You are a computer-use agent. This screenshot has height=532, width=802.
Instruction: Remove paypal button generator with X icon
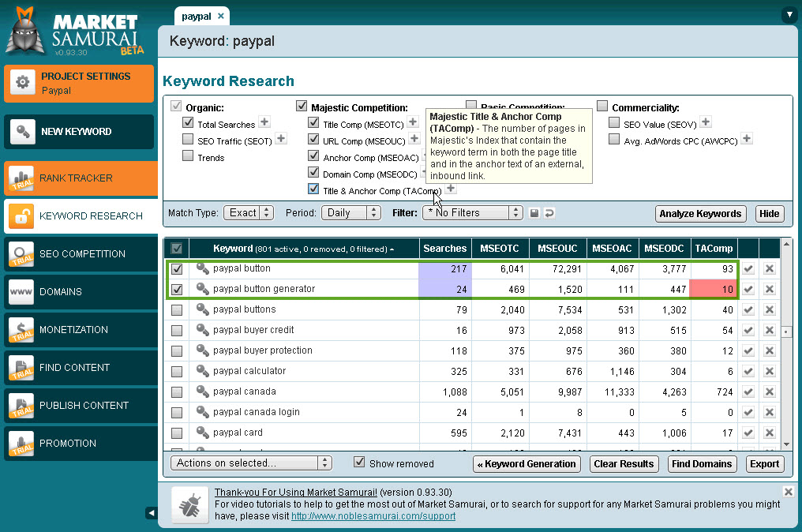pos(770,289)
